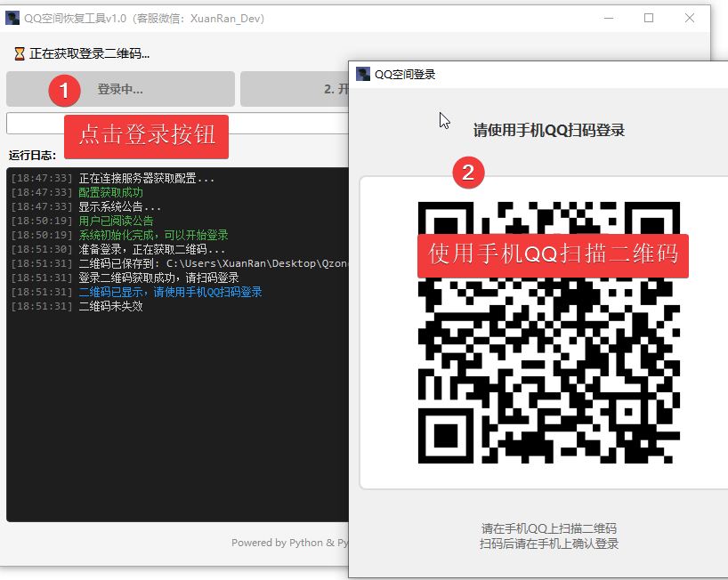Click the hourglass status icon
The height and width of the screenshot is (580, 728).
click(x=20, y=53)
